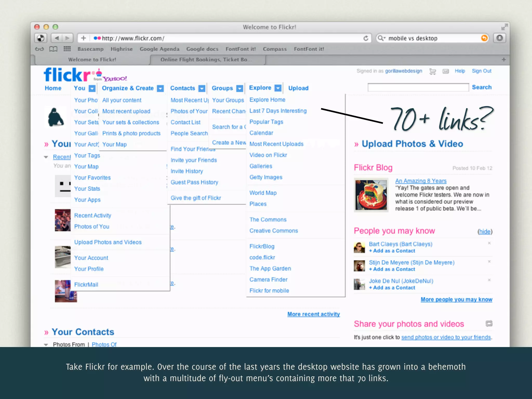Open the bookmarks book icon
This screenshot has width=532, height=399.
click(53, 49)
